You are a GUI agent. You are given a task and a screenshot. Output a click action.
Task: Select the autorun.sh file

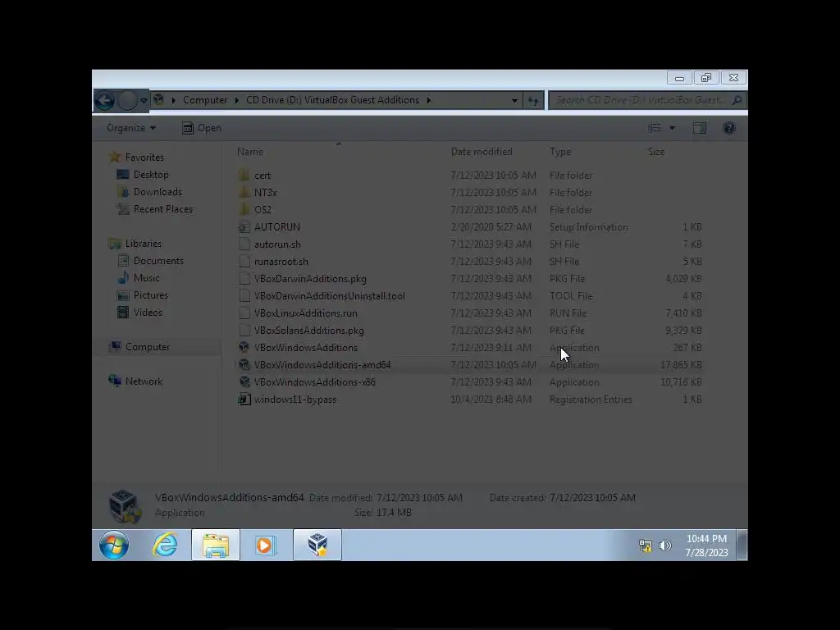(x=468, y=244)
